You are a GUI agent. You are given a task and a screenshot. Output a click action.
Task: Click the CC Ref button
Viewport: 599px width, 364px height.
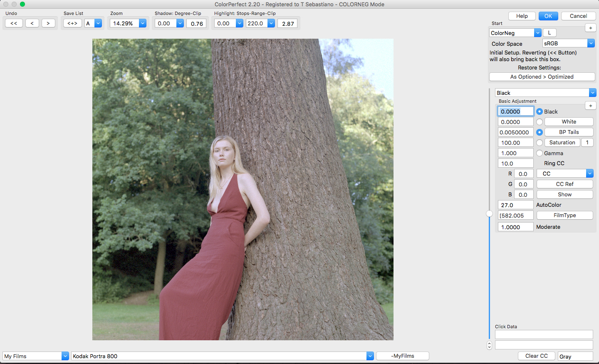(x=565, y=184)
